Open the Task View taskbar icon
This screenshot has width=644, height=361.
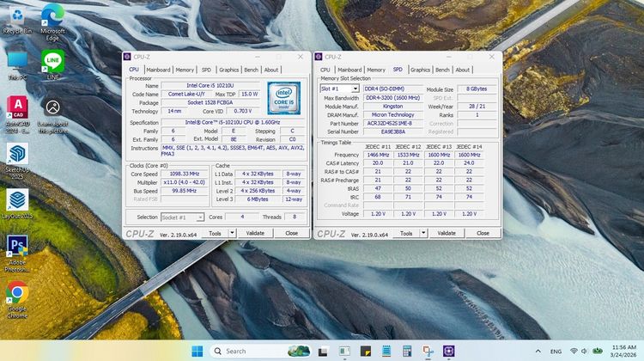pyautogui.click(x=323, y=352)
